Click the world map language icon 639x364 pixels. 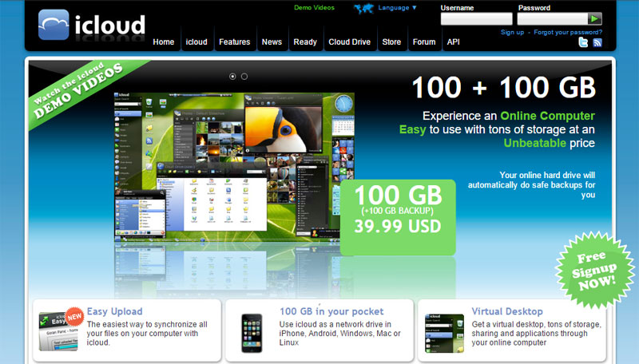tap(363, 8)
